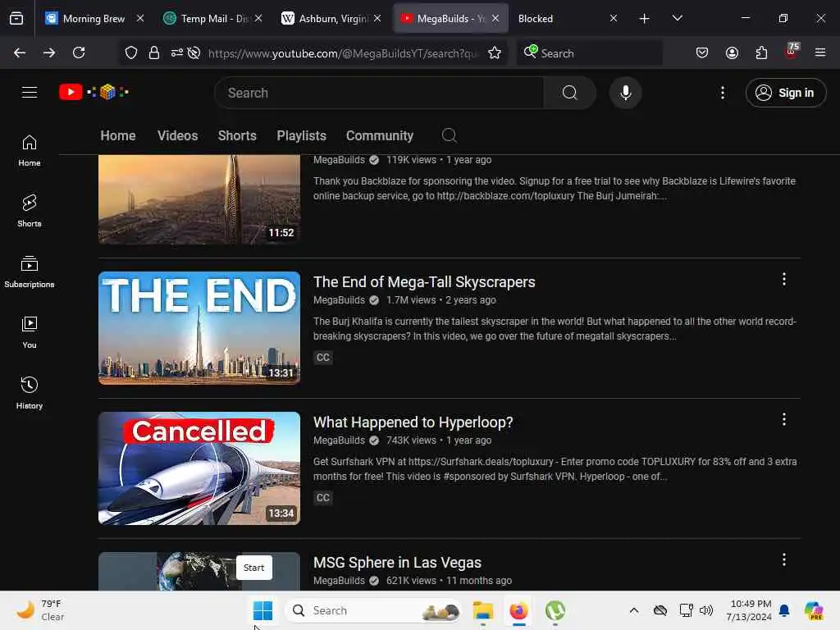The height and width of the screenshot is (630, 840).
Task: Close the Morning Brew tab
Action: point(140,18)
